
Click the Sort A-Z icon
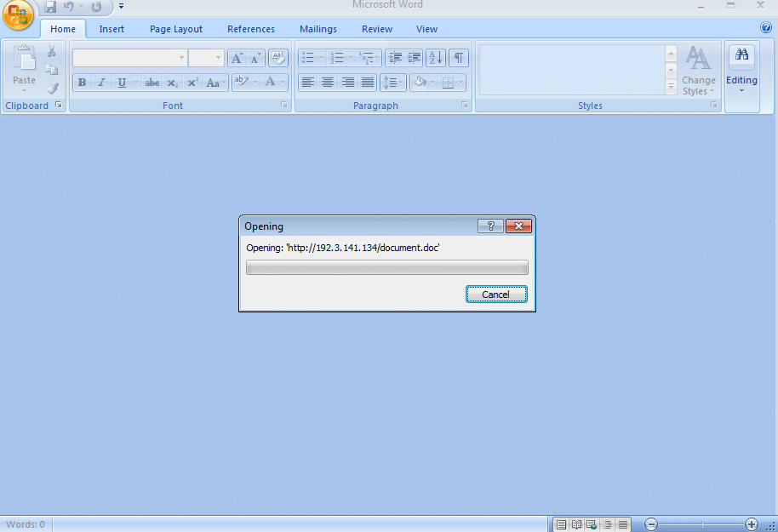pos(435,58)
